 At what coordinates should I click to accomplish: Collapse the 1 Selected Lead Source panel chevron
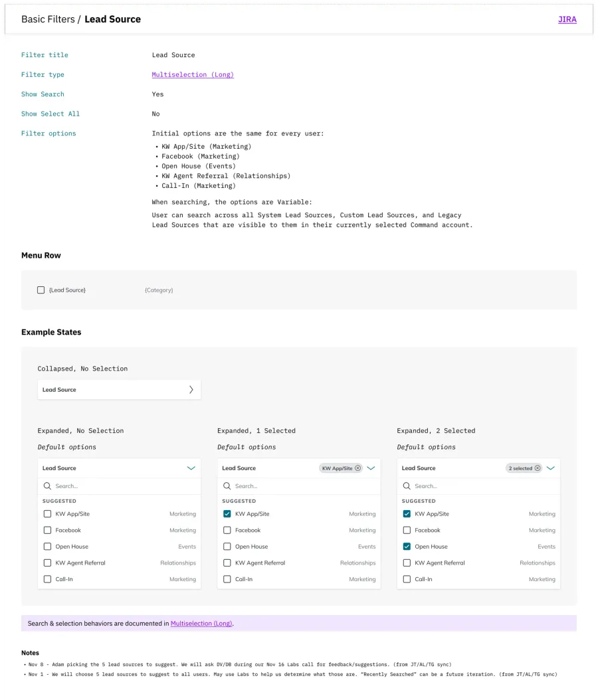[x=371, y=468]
